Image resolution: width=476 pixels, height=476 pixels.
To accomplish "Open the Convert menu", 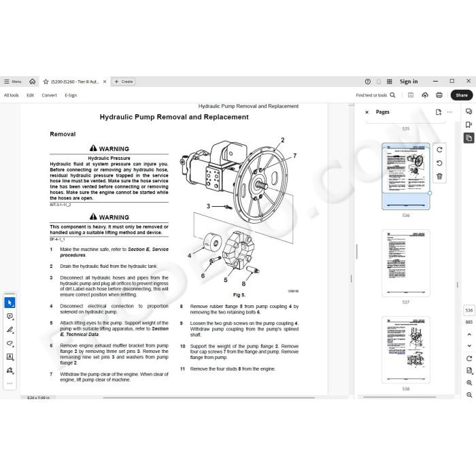I will pyautogui.click(x=49, y=95).
